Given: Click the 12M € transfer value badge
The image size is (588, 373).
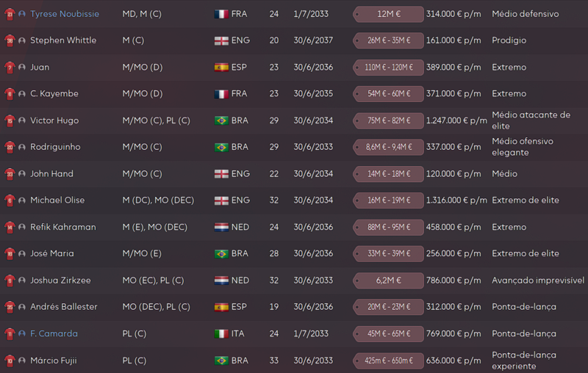Looking at the screenshot, I should click(389, 14).
